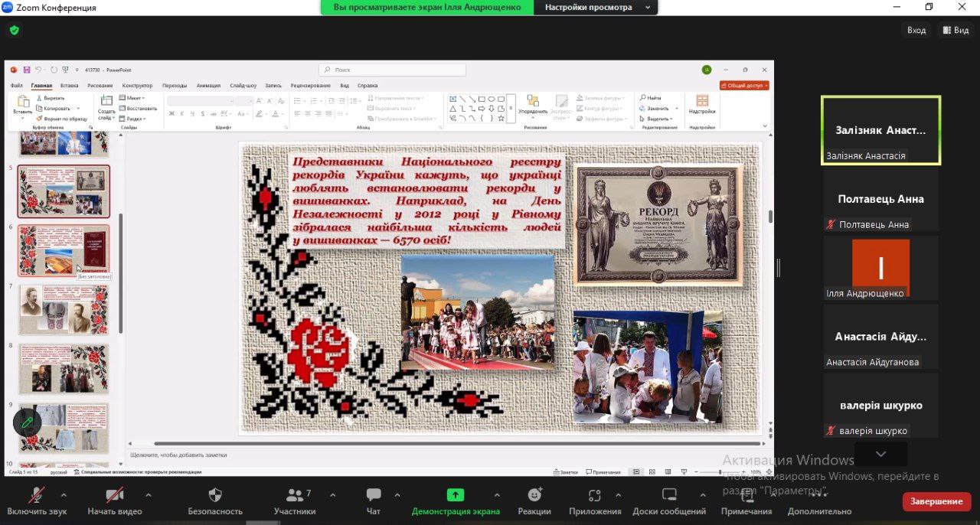Select Полтавець Анна's video tile

pos(880,200)
